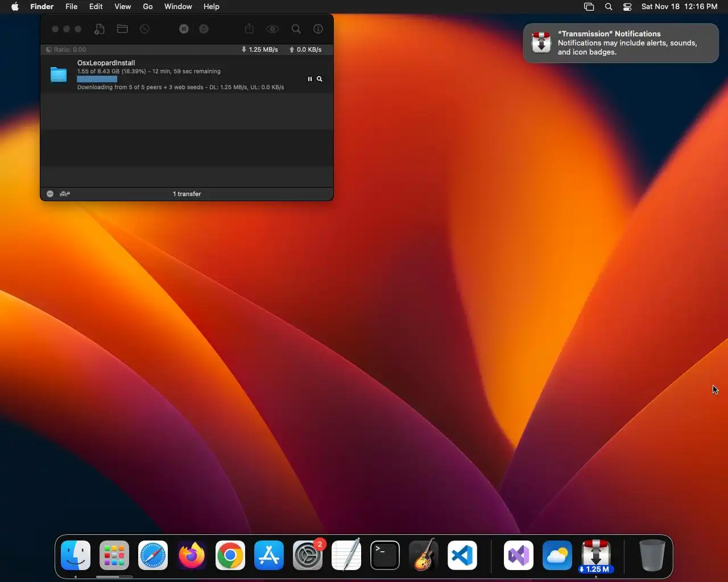
Task: Open the Go menu
Action: coord(148,7)
